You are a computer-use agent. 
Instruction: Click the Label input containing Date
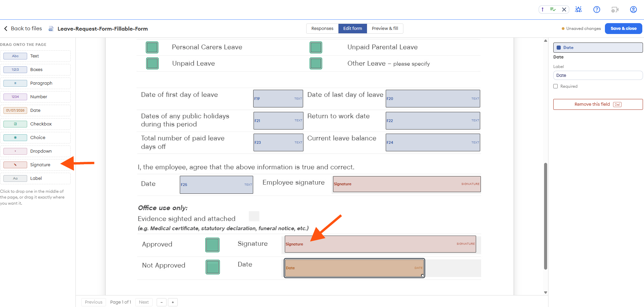click(598, 75)
